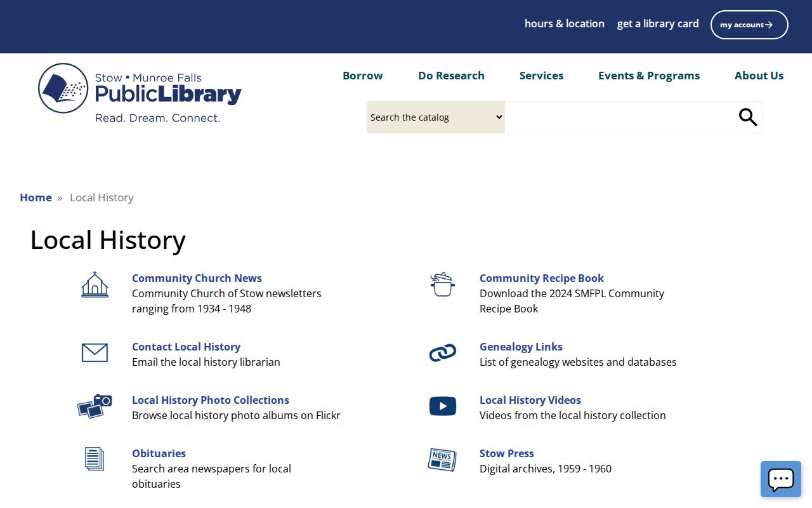Click the church icon beside Community Church News

coord(95,284)
